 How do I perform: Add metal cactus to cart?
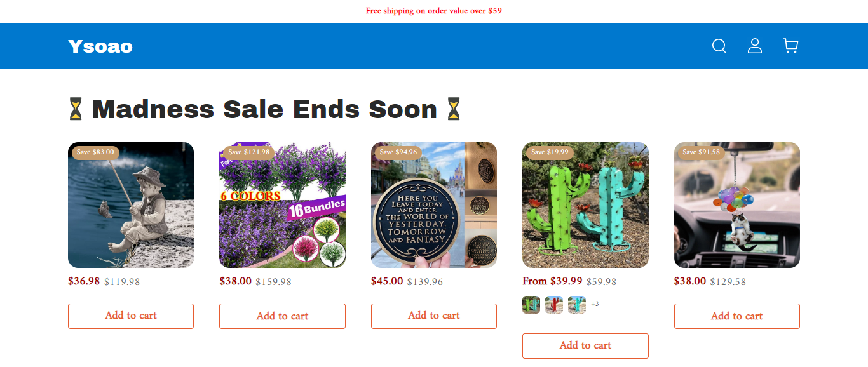(x=585, y=345)
